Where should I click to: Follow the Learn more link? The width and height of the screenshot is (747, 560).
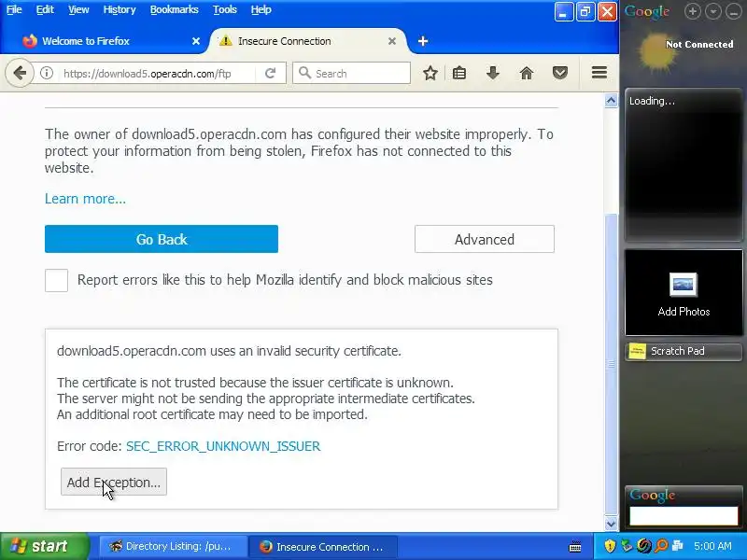[x=85, y=199]
